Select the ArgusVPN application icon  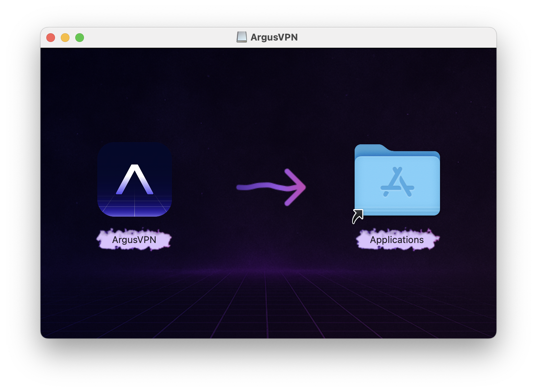135,180
